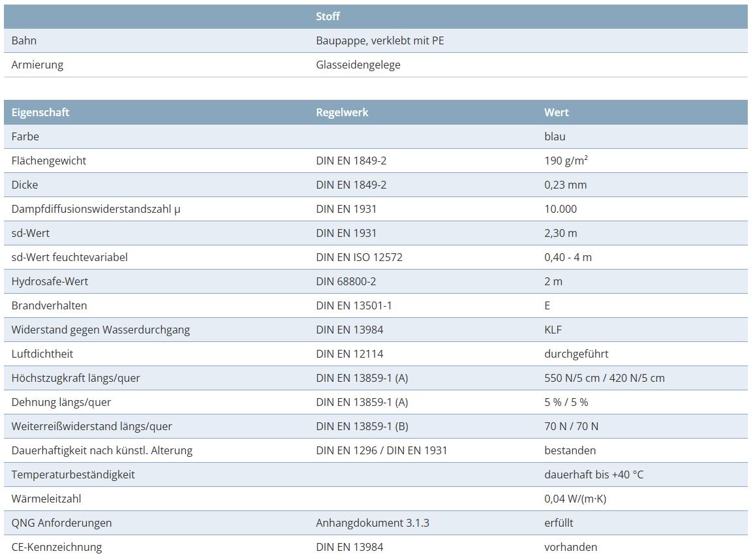Click the 'blau' color value

click(555, 136)
